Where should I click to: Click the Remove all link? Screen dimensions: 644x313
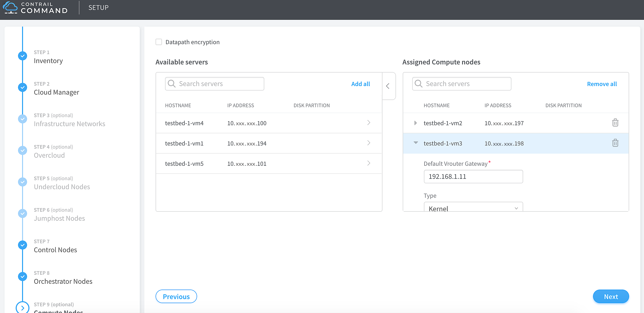click(x=602, y=84)
